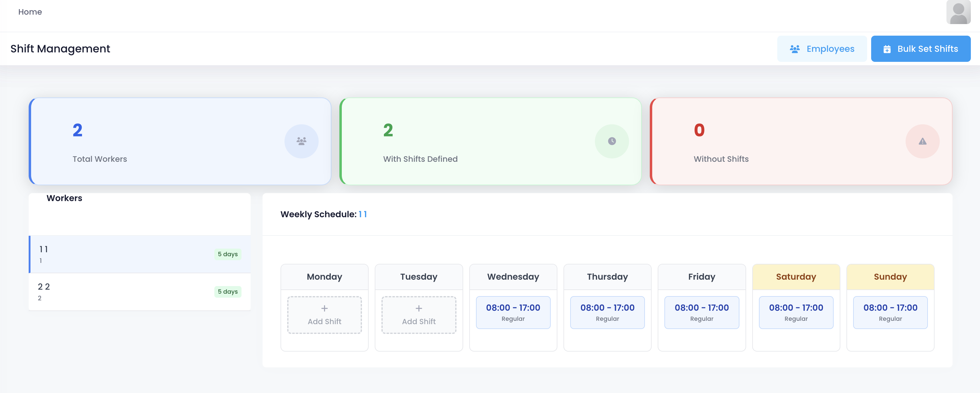The height and width of the screenshot is (393, 980).
Task: Click the 5 days badge for worker 2 2
Action: click(227, 292)
